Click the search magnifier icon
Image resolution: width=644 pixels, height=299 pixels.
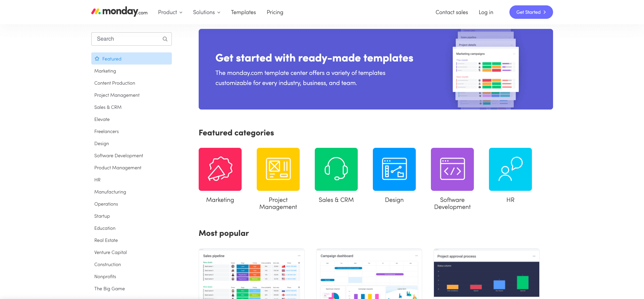click(165, 39)
